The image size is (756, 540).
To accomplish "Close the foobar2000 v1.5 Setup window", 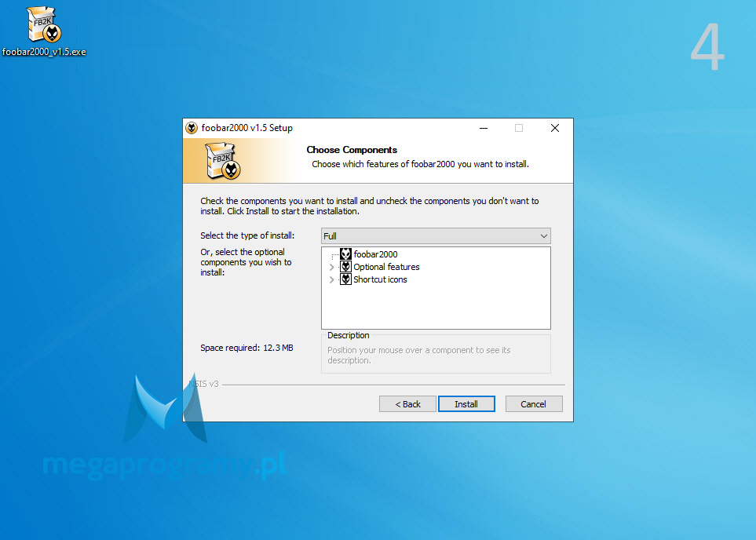I will (x=555, y=128).
